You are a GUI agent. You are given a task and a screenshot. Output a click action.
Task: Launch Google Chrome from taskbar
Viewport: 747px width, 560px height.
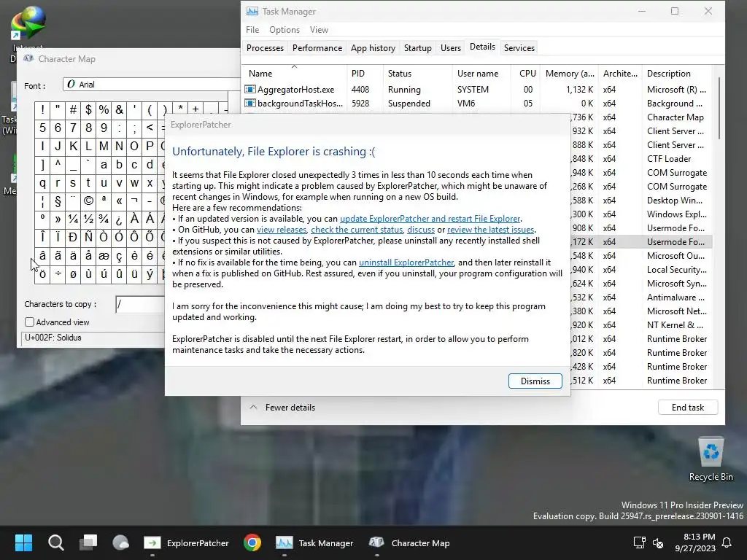click(252, 542)
